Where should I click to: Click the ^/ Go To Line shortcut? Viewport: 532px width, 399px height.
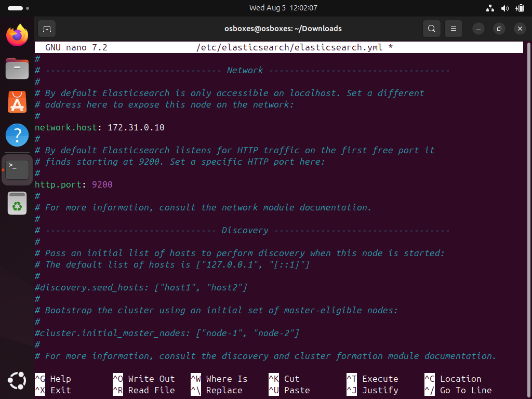[458, 390]
